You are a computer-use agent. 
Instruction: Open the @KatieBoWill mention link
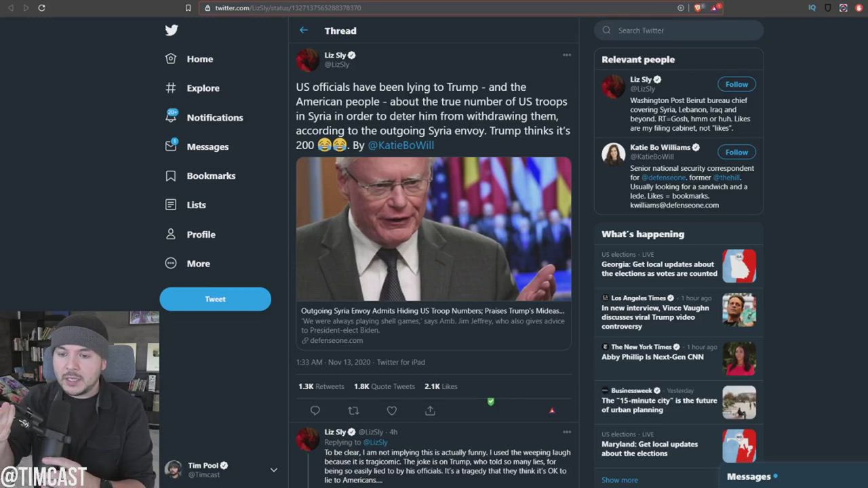(400, 145)
